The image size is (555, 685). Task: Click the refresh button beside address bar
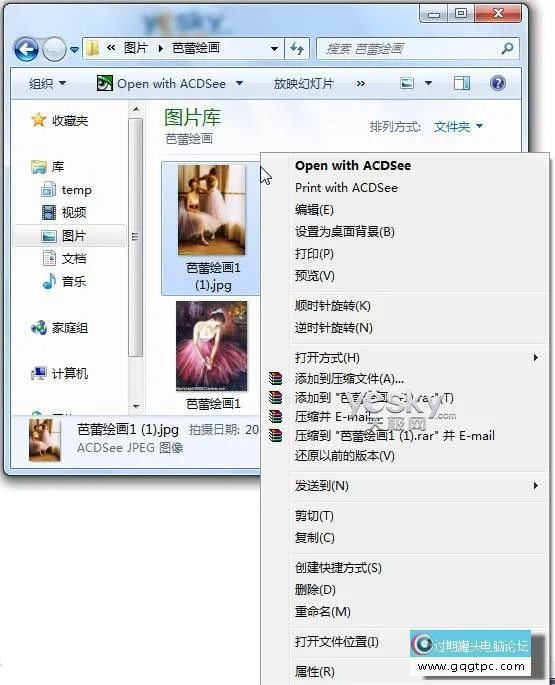click(x=297, y=48)
